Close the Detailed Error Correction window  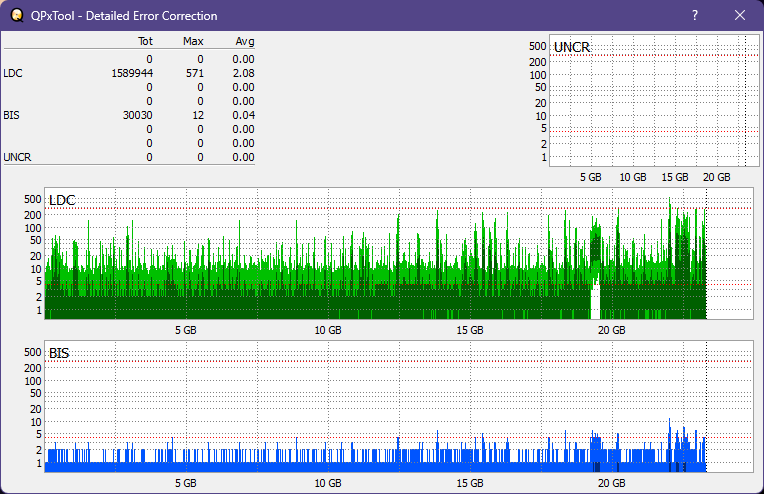click(740, 15)
